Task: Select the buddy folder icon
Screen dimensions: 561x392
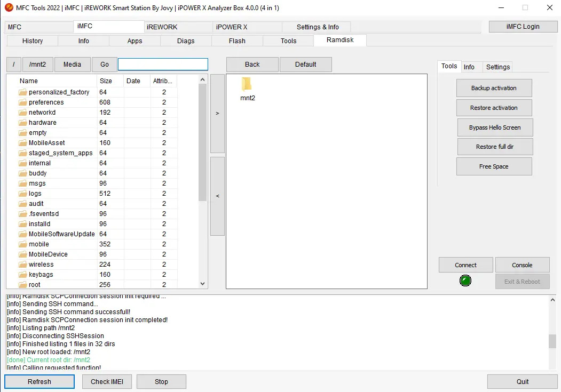Action: point(23,173)
